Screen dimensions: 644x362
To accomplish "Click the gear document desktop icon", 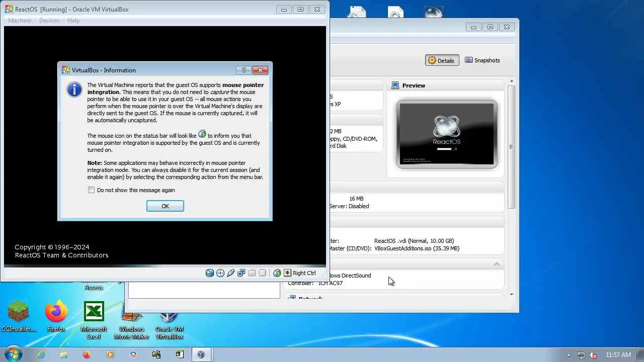I will [x=395, y=12].
